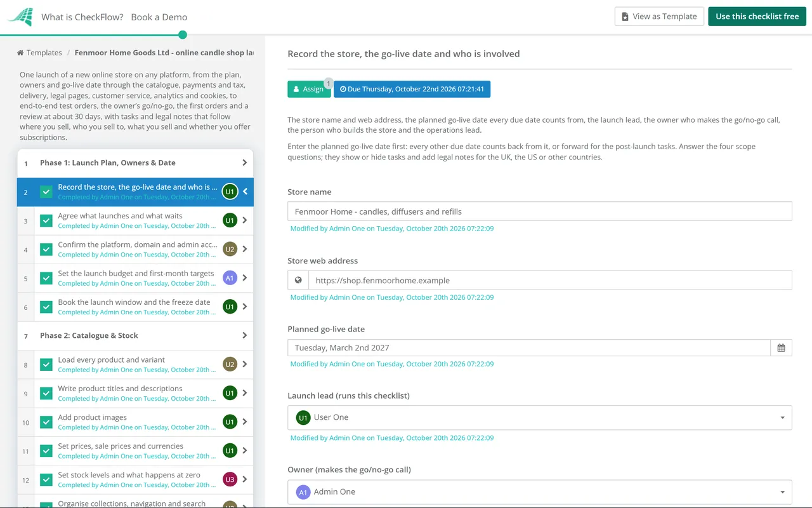
Task: Click A1 avatar on 'Set the launch budget' task
Action: (230, 277)
